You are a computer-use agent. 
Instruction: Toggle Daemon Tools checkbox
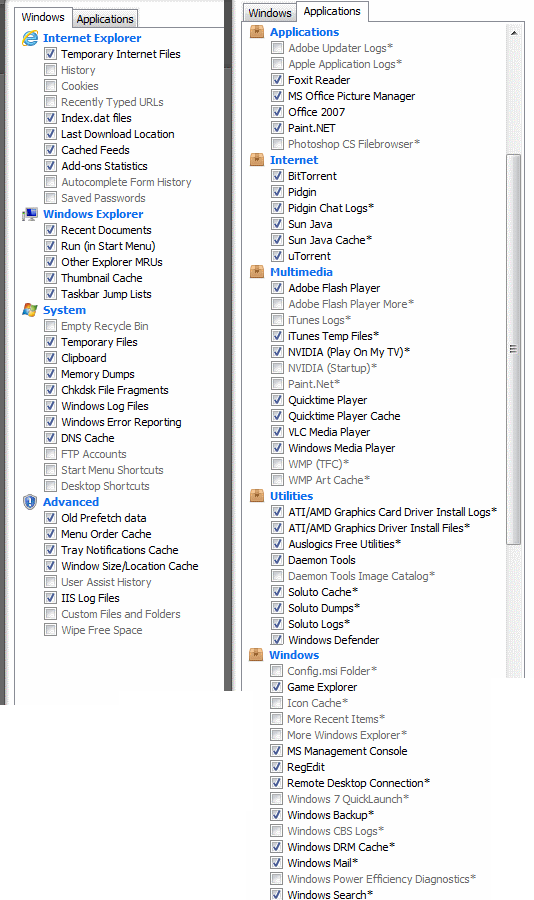pos(277,560)
